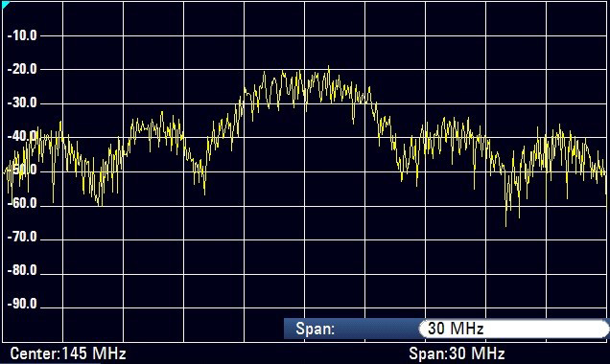Click the cyan corner indicator triangle
This screenshot has height=364, width=610.
pyautogui.click(x=5, y=4)
